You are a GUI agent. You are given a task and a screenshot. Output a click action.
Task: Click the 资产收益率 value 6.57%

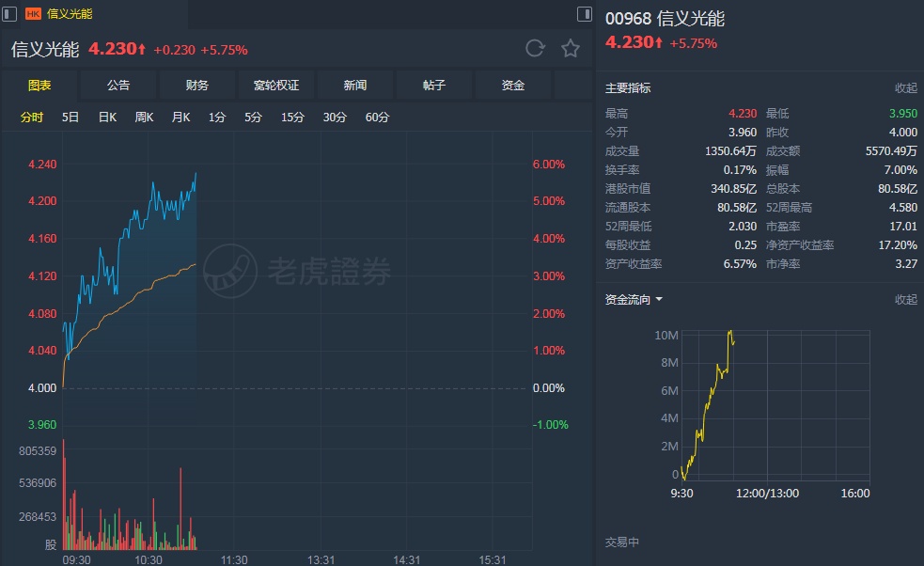(740, 264)
